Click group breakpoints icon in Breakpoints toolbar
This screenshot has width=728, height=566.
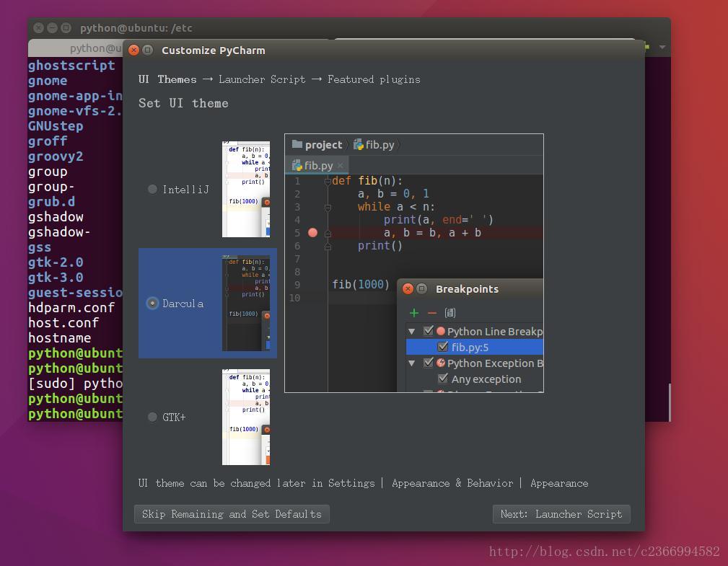(x=450, y=313)
